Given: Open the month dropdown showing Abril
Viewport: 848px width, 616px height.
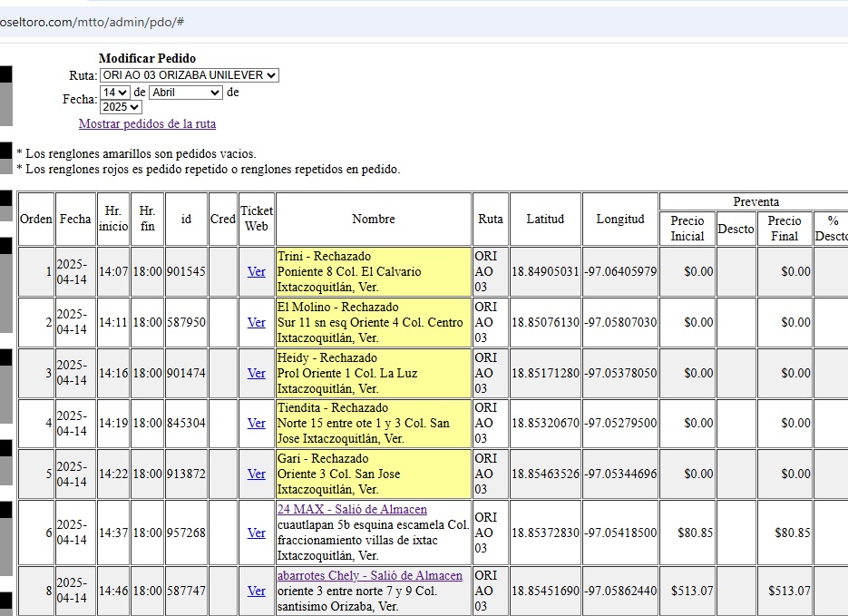Looking at the screenshot, I should 186,93.
